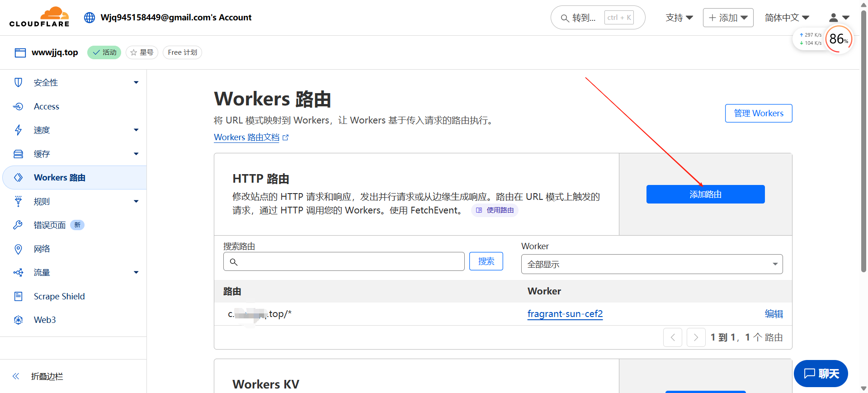Open the 添加 dropdown in header
Viewport: 868px width, 393px height.
pos(728,18)
